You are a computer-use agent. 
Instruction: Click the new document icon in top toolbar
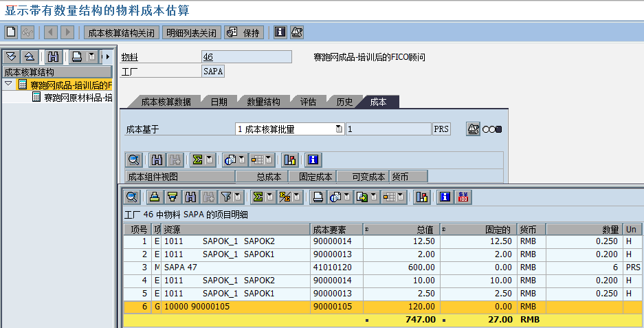click(12, 32)
